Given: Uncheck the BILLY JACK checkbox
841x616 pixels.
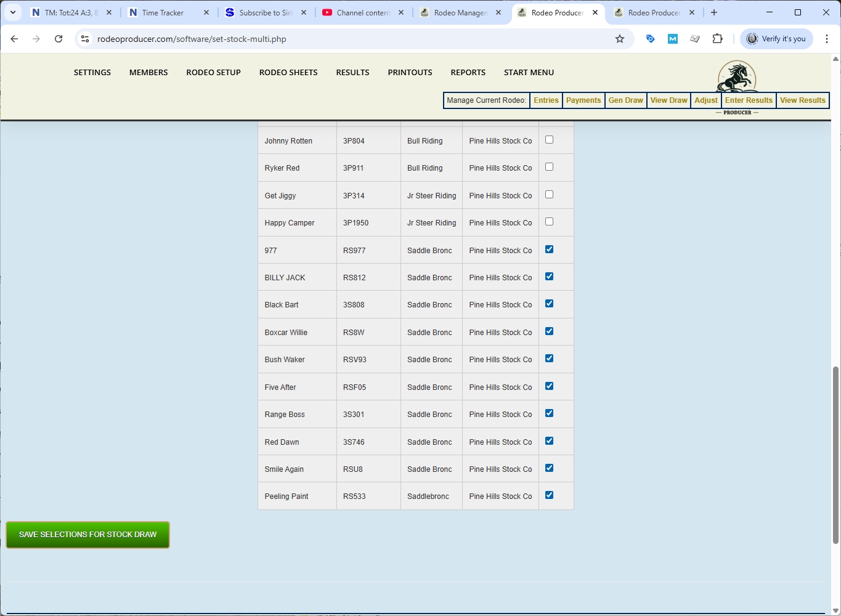Looking at the screenshot, I should (549, 277).
